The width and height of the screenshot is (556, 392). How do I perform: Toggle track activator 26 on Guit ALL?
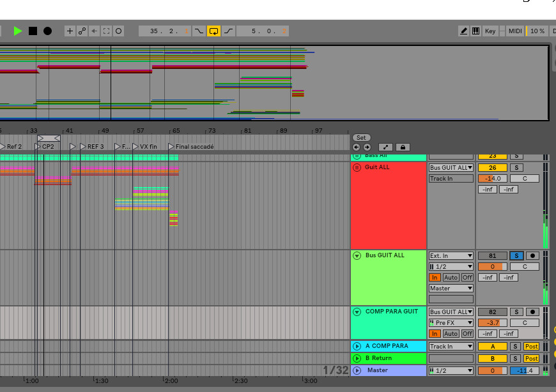pos(493,167)
